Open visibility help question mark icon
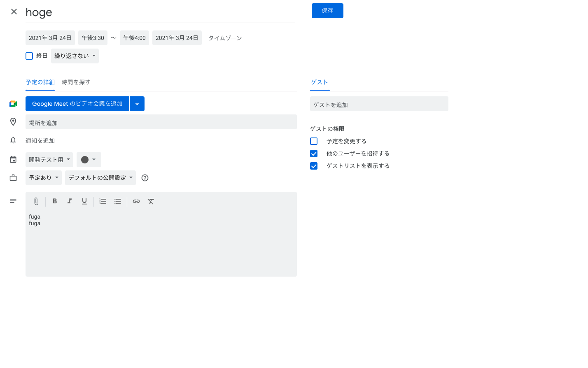Screen dimensions: 588x368 point(145,178)
